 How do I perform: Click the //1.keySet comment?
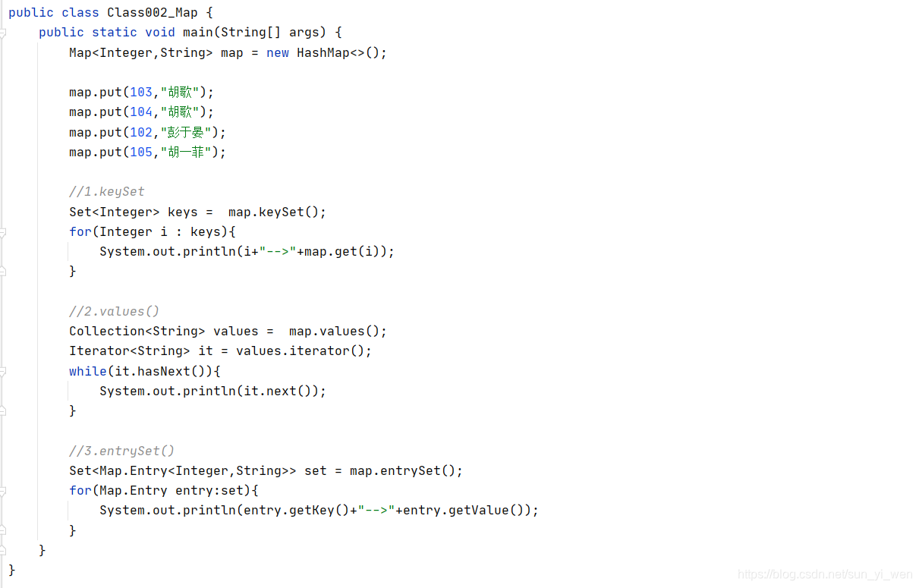point(106,192)
